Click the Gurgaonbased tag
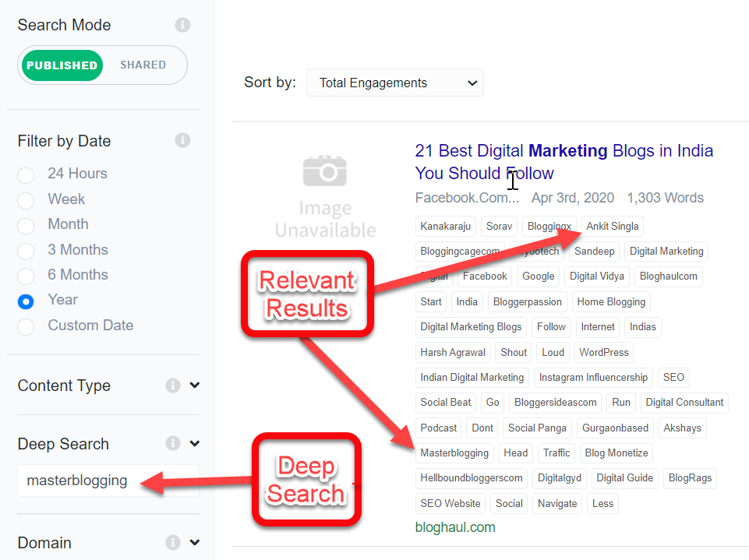The width and height of the screenshot is (749, 560). tap(615, 428)
